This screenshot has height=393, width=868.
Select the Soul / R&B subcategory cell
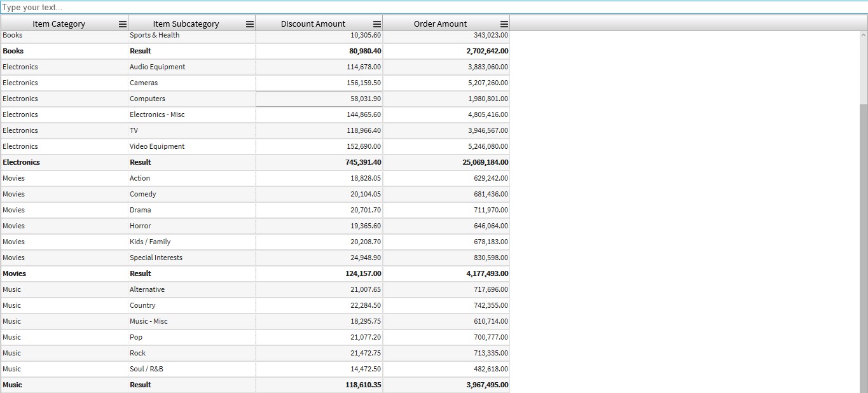point(146,369)
